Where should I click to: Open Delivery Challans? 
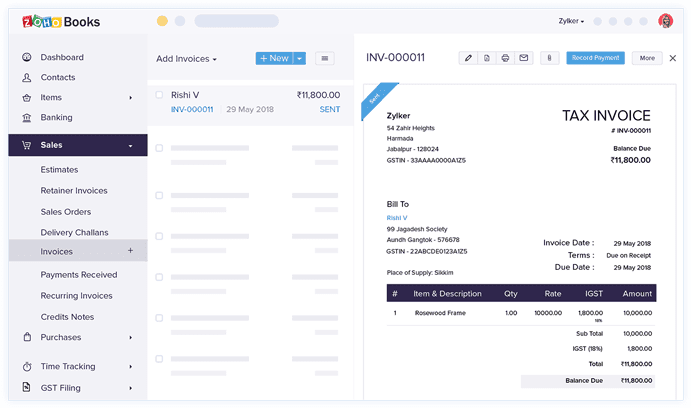74,233
